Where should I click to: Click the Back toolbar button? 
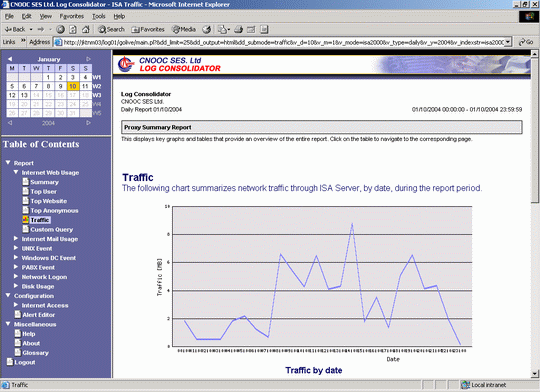[15, 29]
